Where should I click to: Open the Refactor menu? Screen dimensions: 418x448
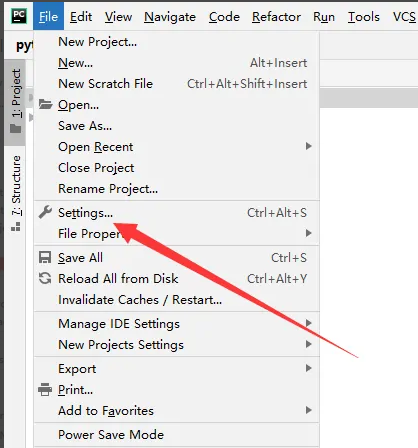click(276, 17)
